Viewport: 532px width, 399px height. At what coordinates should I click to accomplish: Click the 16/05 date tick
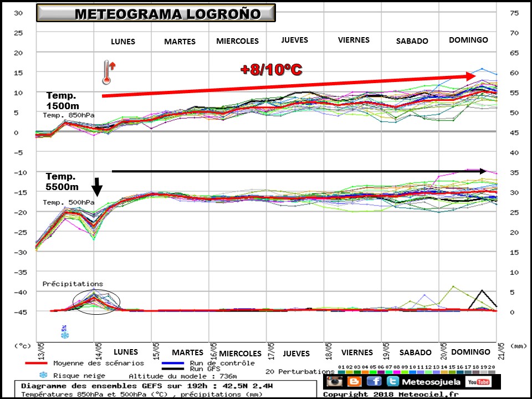(213, 351)
